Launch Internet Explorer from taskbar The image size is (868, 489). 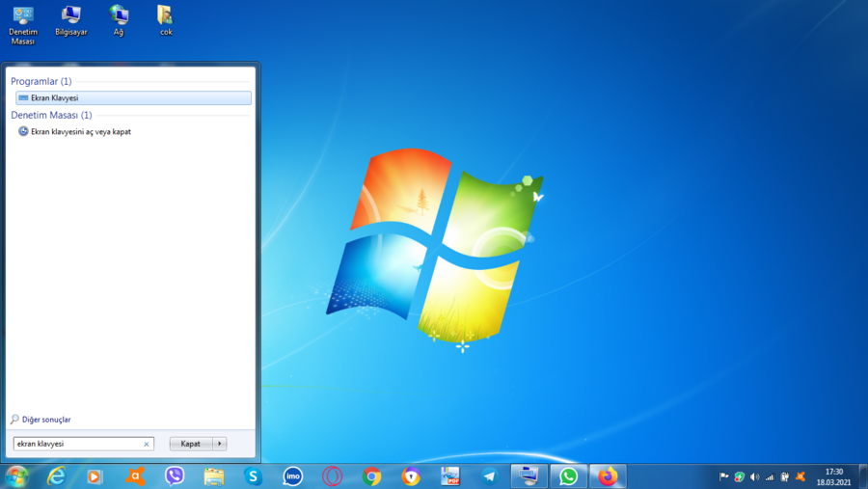click(56, 476)
